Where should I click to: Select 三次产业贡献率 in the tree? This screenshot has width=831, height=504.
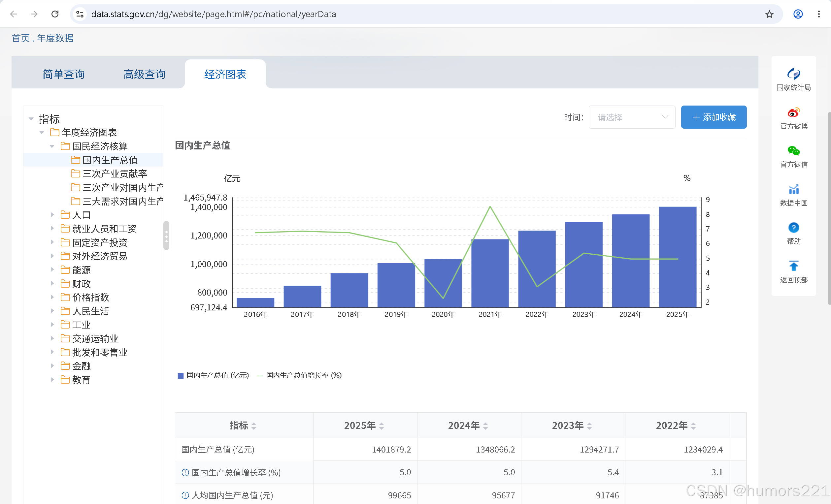(x=115, y=173)
